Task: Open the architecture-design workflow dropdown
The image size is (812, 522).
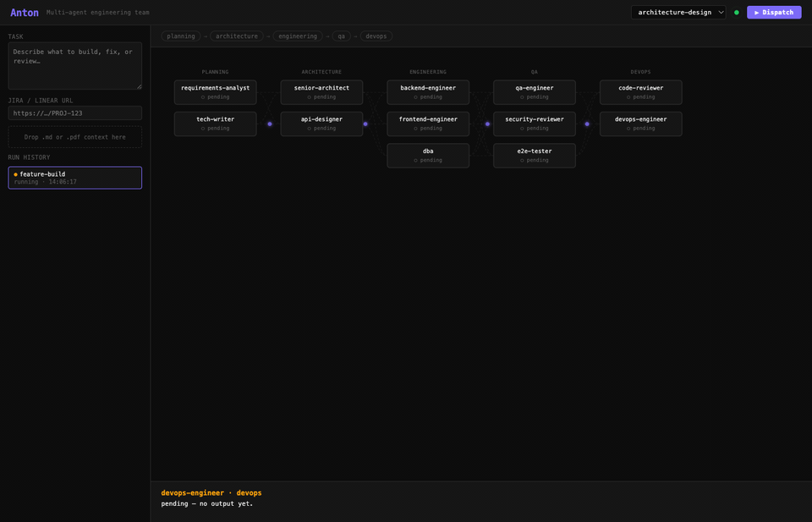Action: point(678,13)
